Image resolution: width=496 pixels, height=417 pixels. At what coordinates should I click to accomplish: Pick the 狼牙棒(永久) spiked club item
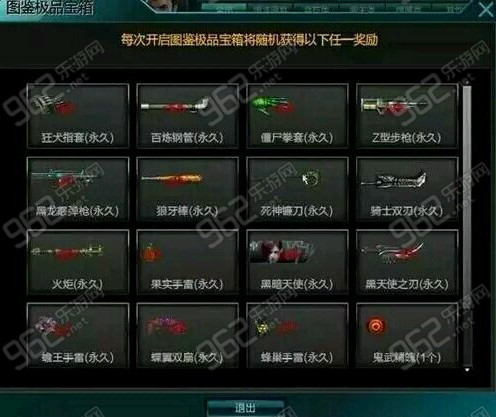pyautogui.click(x=187, y=189)
